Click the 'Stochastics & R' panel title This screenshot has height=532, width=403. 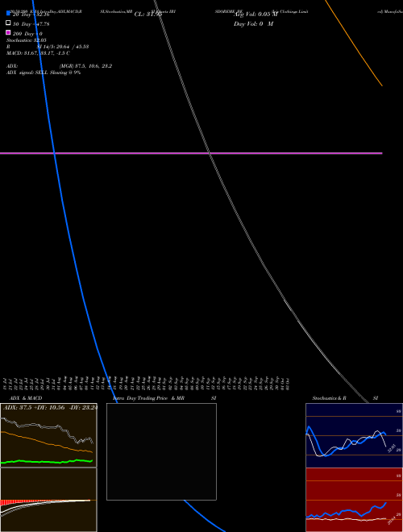(329, 398)
